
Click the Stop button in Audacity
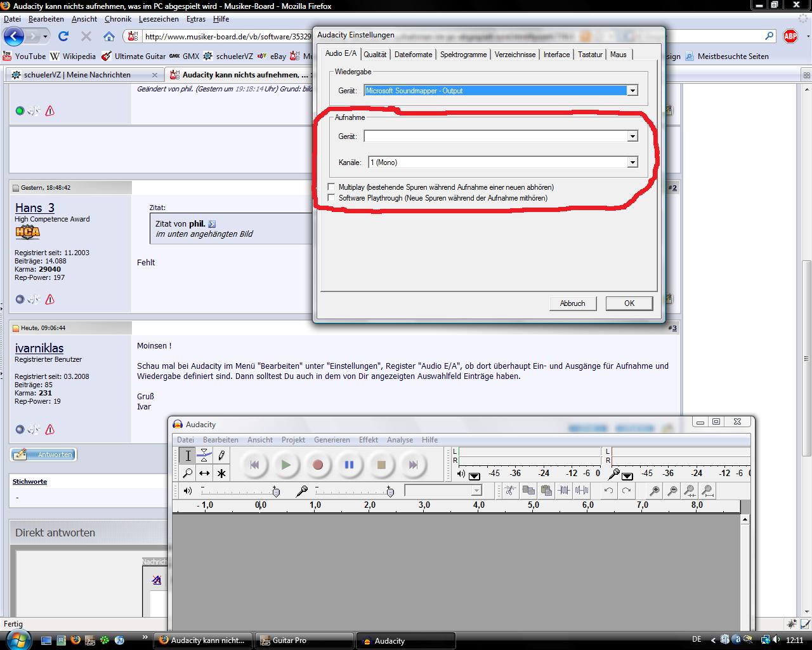(381, 465)
